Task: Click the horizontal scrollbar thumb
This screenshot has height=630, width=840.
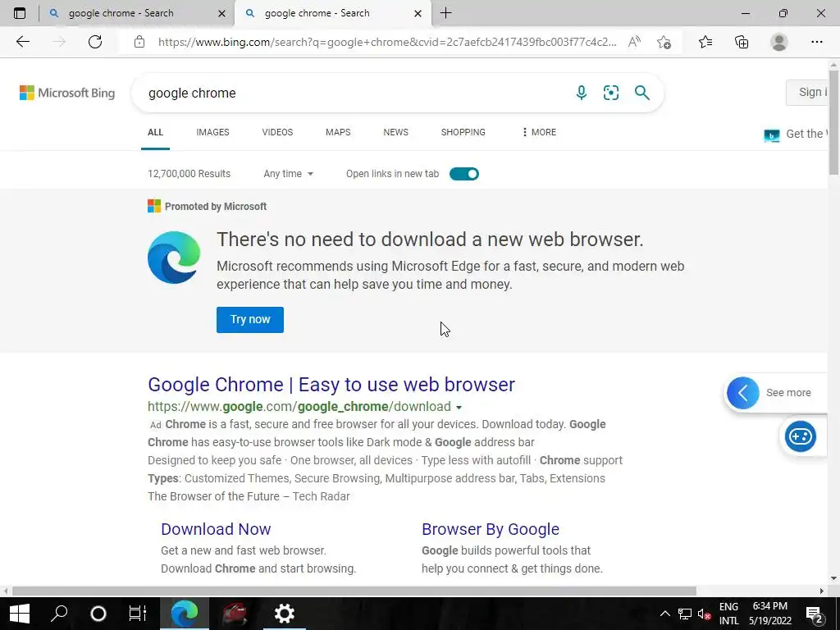Action: coord(354,591)
